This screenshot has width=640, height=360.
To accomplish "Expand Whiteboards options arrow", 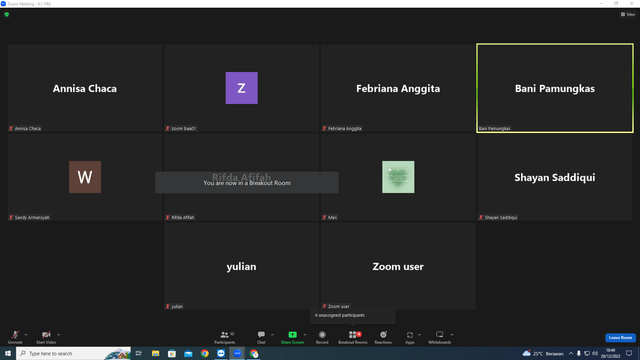I will [x=452, y=335].
